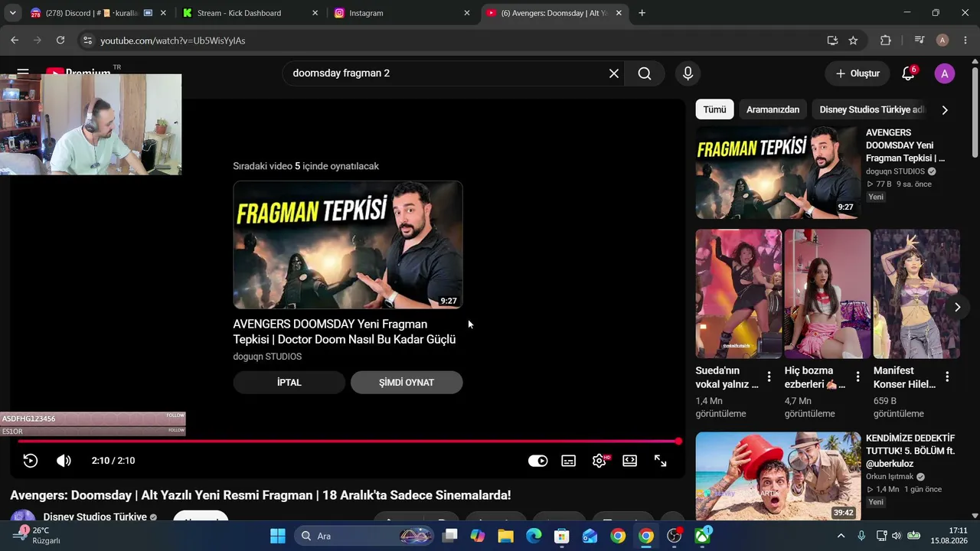
Task: Open the weather widget showing 26°C
Action: [x=36, y=536]
